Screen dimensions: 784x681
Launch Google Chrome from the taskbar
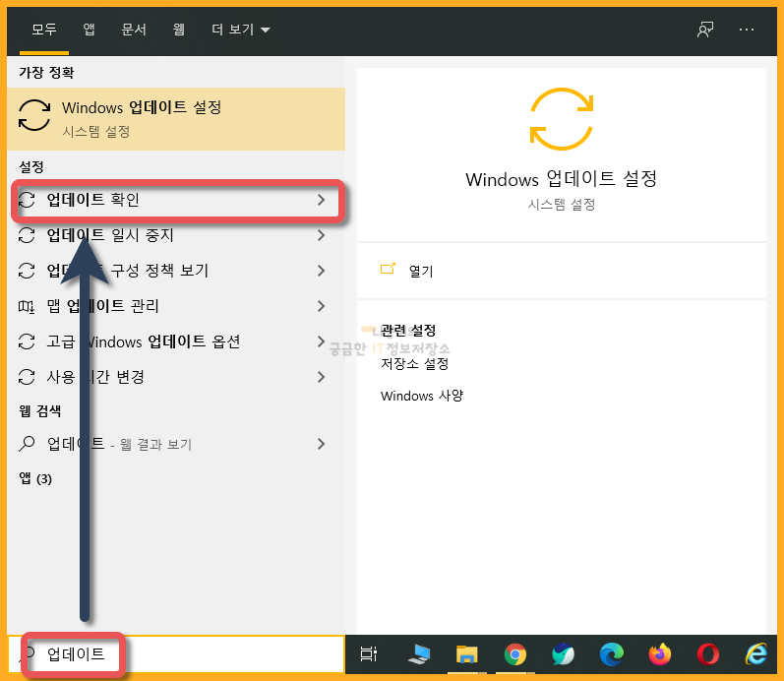click(515, 654)
